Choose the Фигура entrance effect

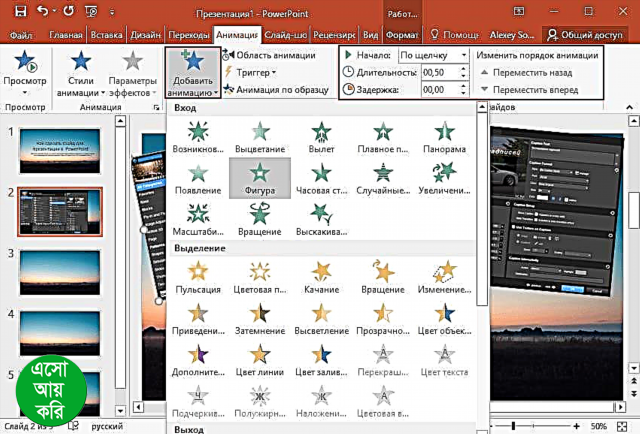(x=259, y=176)
